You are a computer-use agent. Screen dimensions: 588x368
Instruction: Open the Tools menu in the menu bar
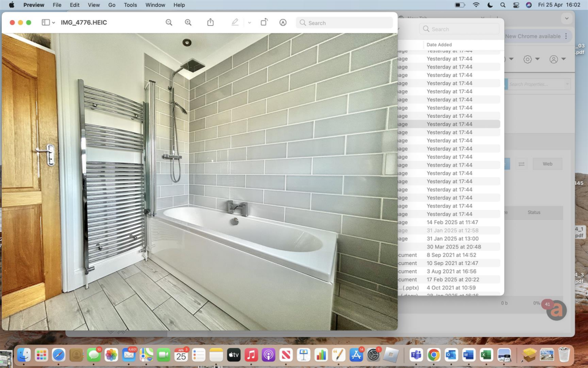pyautogui.click(x=130, y=5)
